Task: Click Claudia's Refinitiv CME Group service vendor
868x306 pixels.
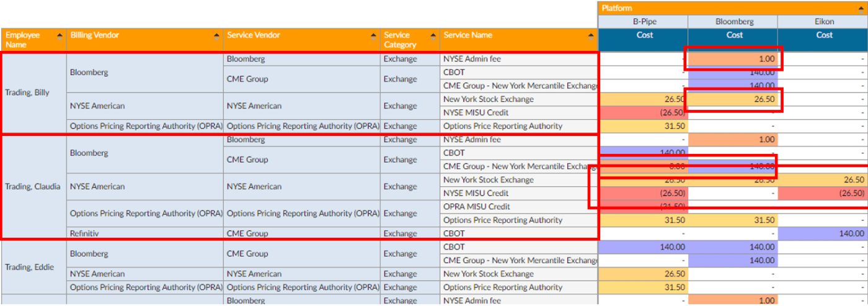Action: [x=301, y=233]
